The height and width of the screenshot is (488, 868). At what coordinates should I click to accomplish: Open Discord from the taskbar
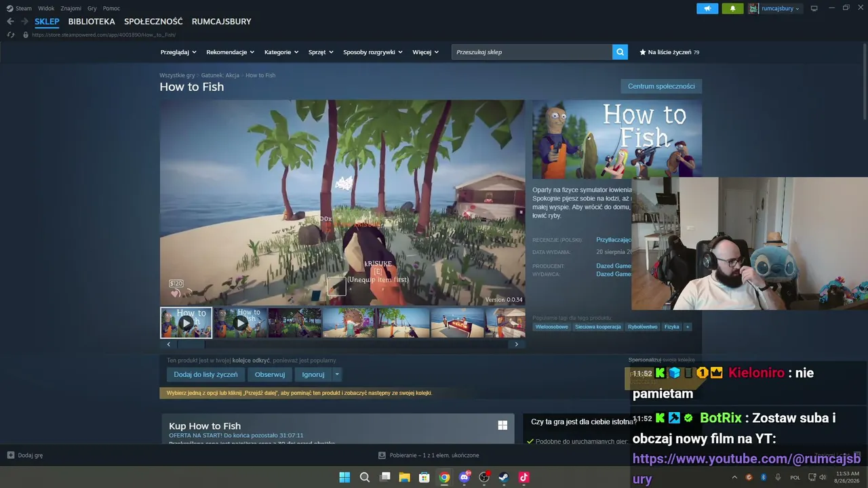pos(465,477)
